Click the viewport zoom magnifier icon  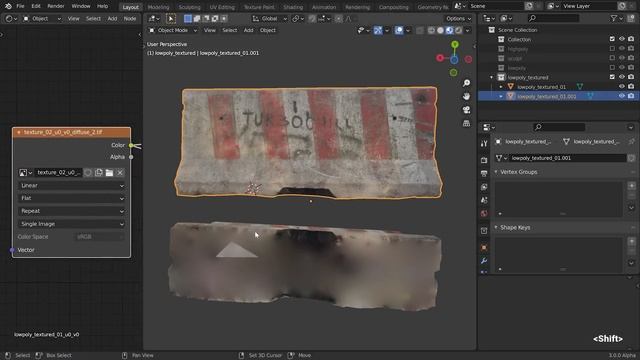(x=466, y=83)
